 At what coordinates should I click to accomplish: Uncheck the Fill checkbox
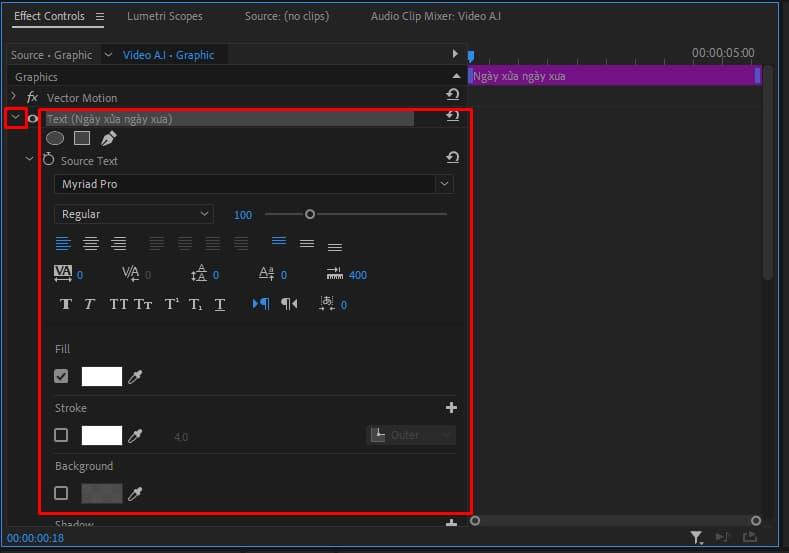[x=61, y=376]
